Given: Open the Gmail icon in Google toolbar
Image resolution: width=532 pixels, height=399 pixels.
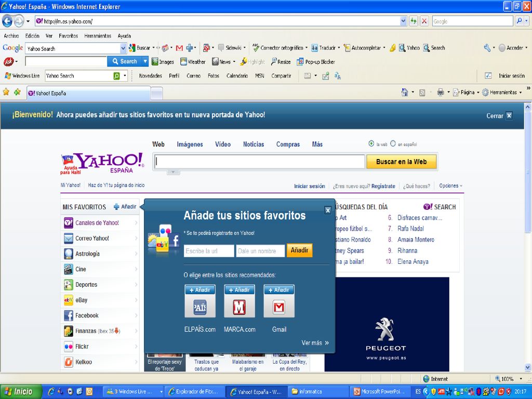Looking at the screenshot, I should pyautogui.click(x=179, y=48).
